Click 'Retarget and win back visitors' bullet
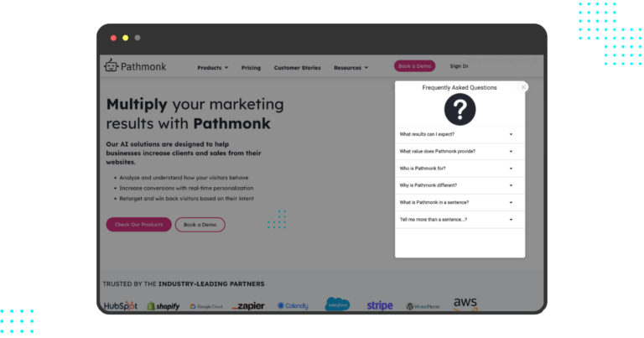The width and height of the screenshot is (644, 338). 186,199
